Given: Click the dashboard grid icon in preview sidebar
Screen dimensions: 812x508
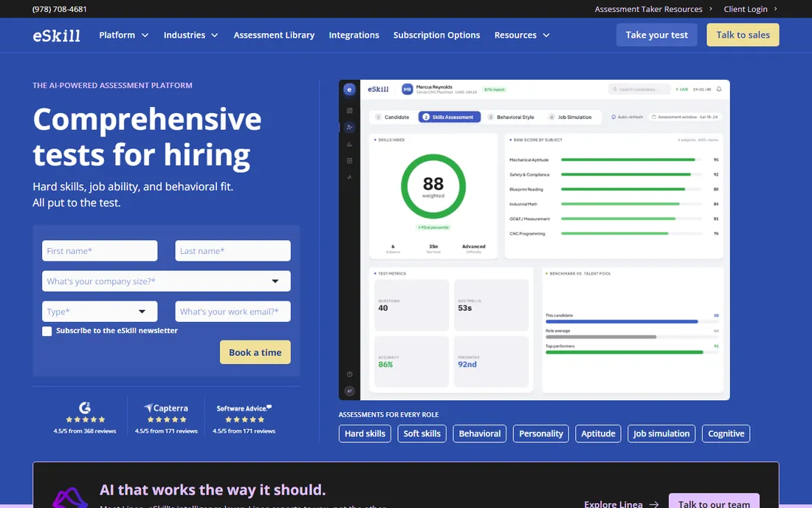Looking at the screenshot, I should pyautogui.click(x=350, y=110).
